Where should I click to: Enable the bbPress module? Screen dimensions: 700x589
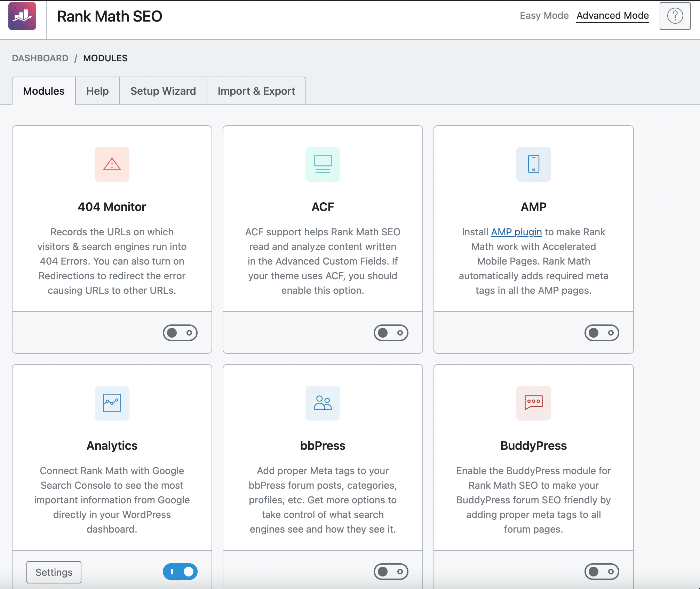tap(391, 572)
